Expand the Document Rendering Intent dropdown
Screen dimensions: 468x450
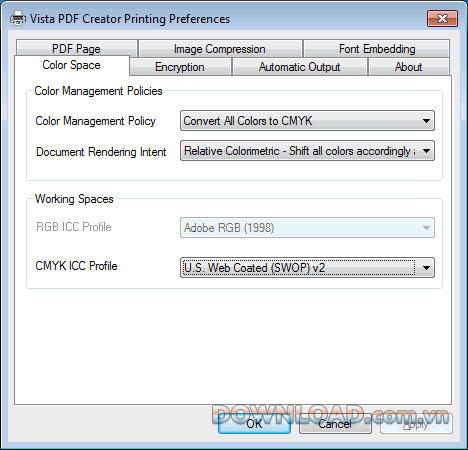coord(307,151)
